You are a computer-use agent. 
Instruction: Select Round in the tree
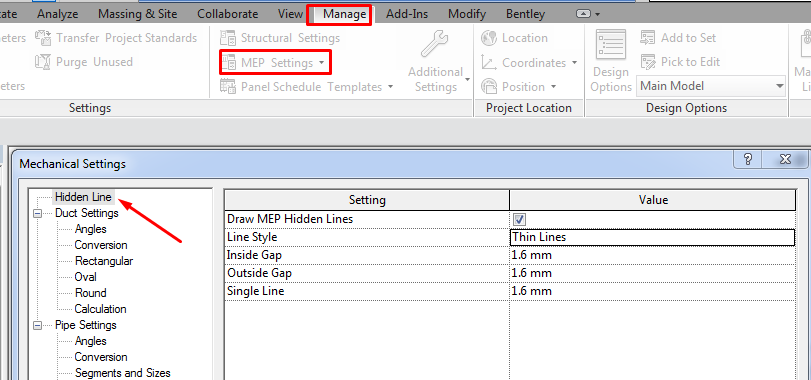pos(91,293)
